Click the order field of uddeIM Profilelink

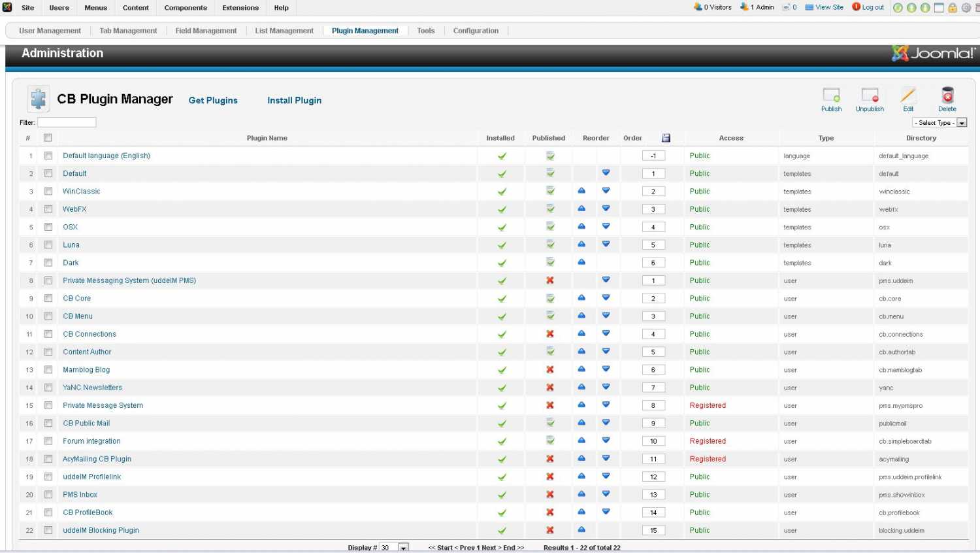click(x=653, y=477)
